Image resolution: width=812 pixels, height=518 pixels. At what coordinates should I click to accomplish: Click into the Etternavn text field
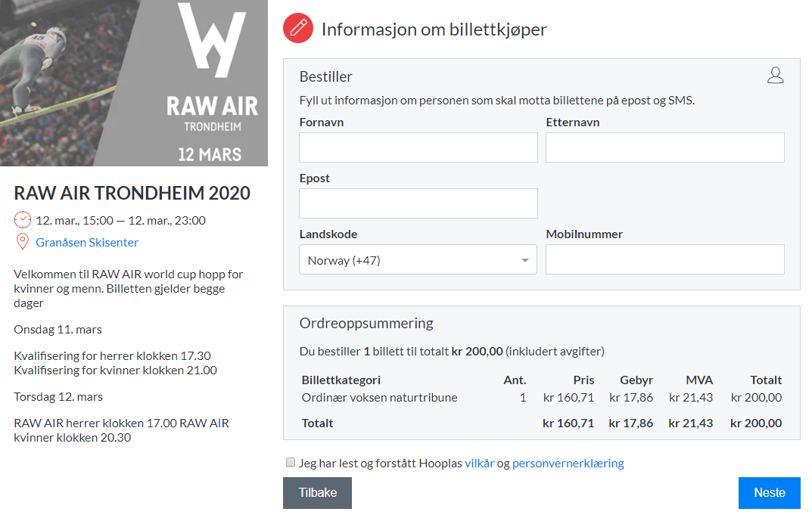pyautogui.click(x=664, y=147)
